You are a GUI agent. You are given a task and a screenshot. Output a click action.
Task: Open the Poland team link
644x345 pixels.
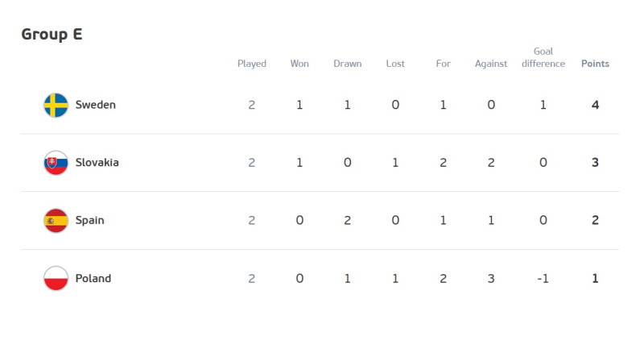93,278
